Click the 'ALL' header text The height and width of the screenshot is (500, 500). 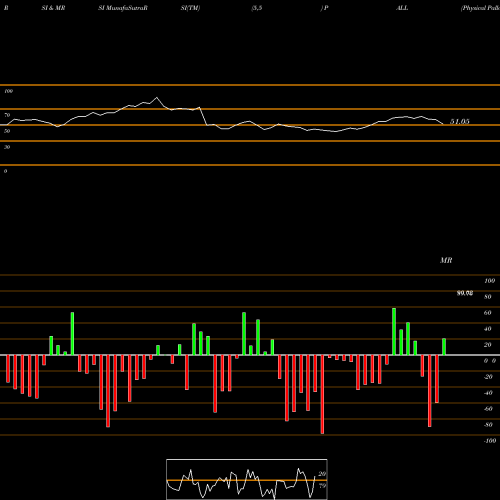[x=402, y=8]
